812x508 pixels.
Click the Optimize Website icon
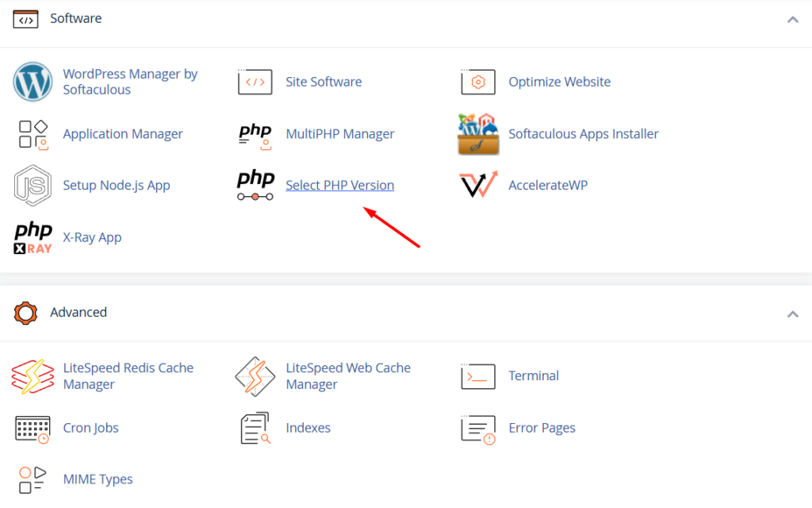coord(478,82)
